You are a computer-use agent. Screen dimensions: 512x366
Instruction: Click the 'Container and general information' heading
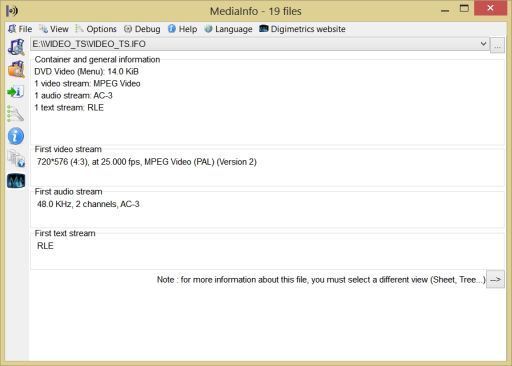click(97, 59)
